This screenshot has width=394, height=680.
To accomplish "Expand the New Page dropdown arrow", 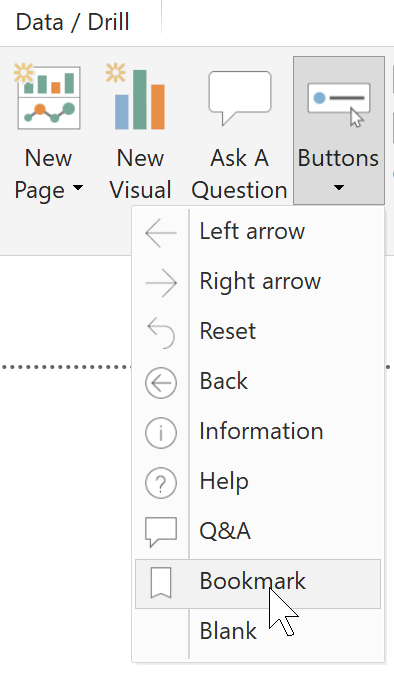I will tap(78, 188).
